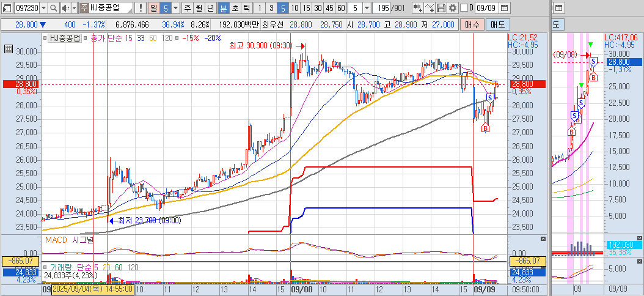This screenshot has height=296, width=644.
Task: Click the 192,030백만 trading value
Action: coord(239,24)
